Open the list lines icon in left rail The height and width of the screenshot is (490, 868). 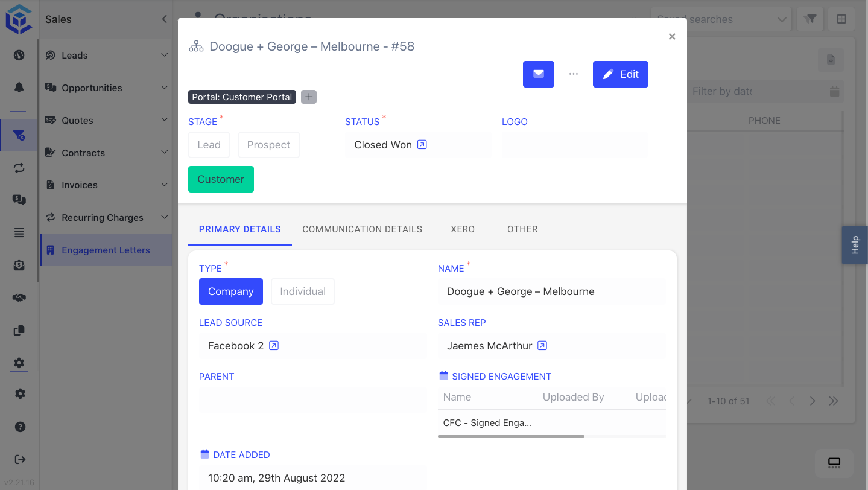19,232
